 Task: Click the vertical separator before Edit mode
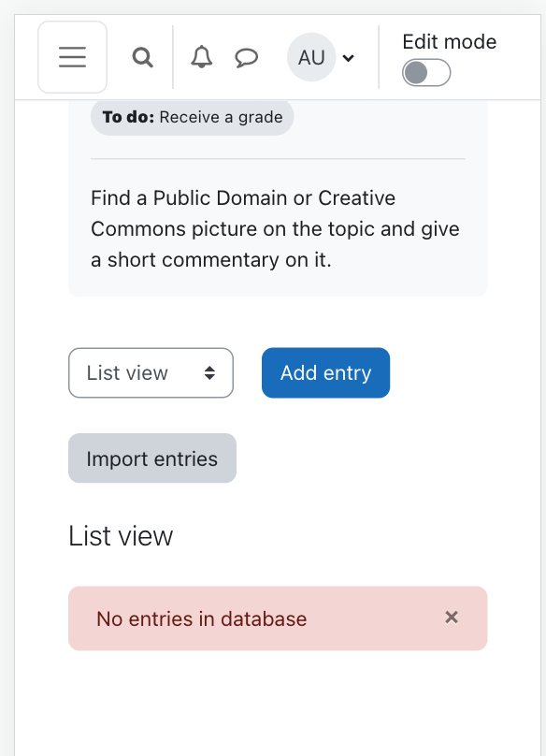(x=379, y=57)
